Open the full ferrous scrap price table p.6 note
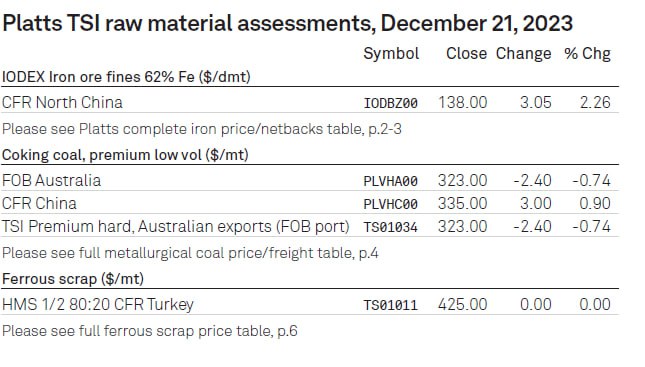645x367 pixels. pos(150,331)
